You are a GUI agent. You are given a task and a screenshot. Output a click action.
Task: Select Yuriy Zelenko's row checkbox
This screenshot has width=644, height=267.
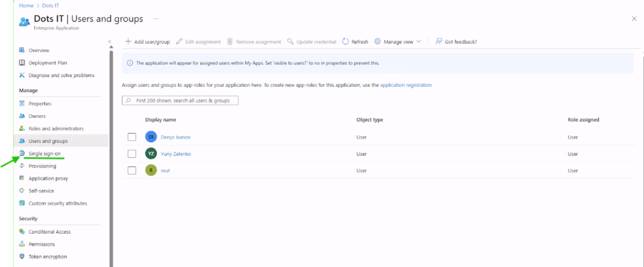coord(131,154)
